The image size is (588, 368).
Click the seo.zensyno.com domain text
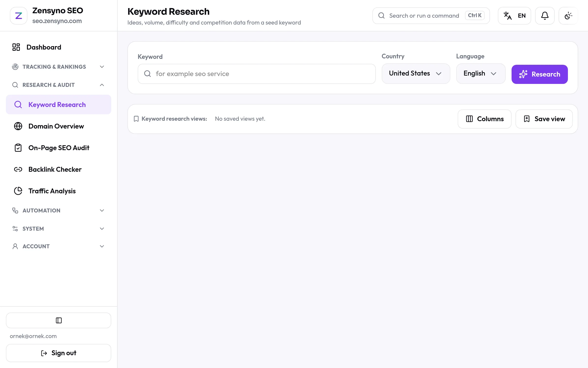[x=57, y=21]
